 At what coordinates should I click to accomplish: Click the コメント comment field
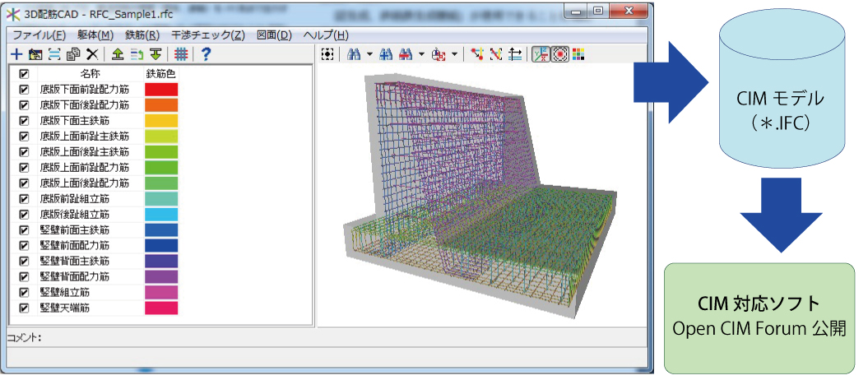pos(326,337)
